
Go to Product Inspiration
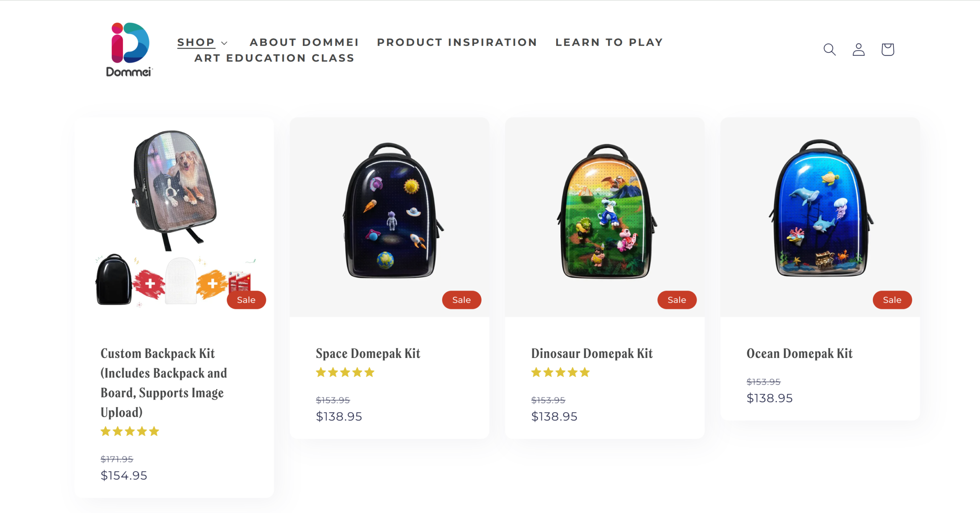click(457, 42)
